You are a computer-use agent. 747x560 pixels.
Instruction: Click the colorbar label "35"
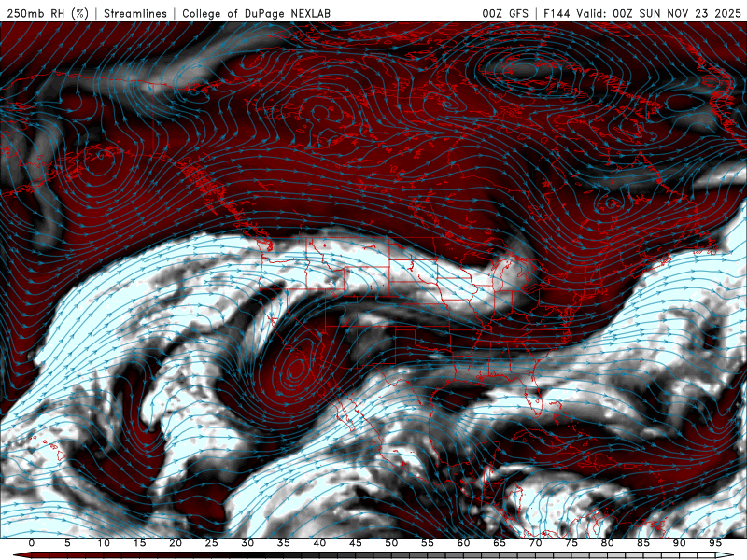[x=284, y=543]
